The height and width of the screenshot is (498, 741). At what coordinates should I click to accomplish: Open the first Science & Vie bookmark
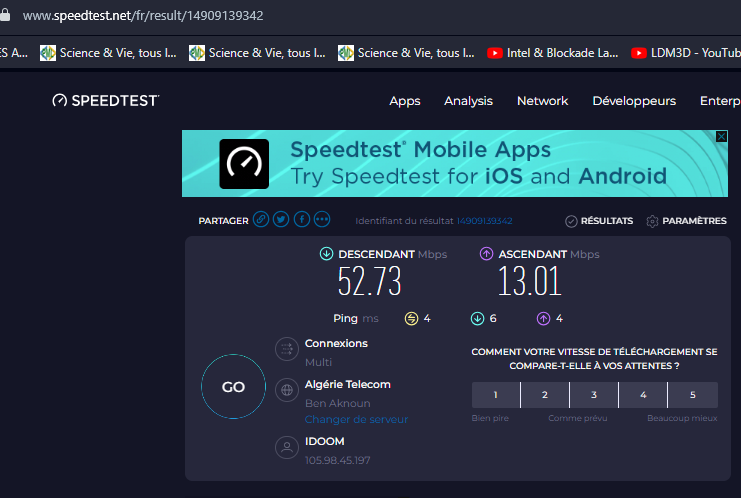point(108,53)
